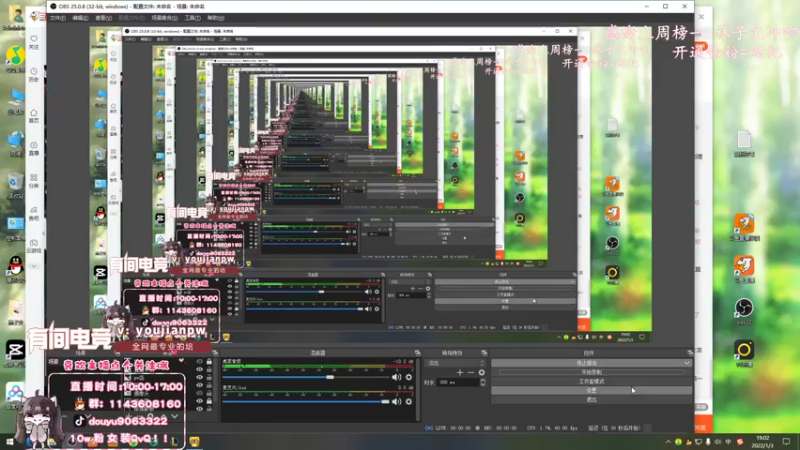
Task: Open 工具 menu in outermost OBS window
Action: (192, 18)
